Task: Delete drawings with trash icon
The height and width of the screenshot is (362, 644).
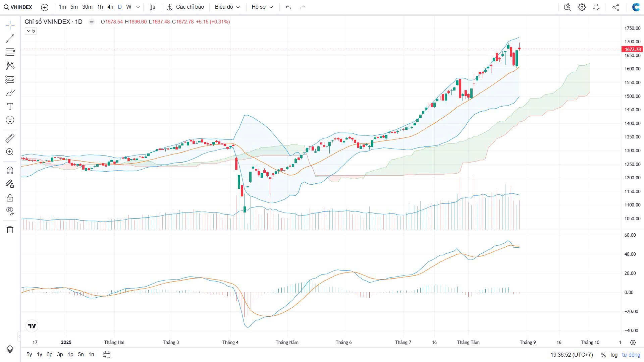Action: [10, 230]
